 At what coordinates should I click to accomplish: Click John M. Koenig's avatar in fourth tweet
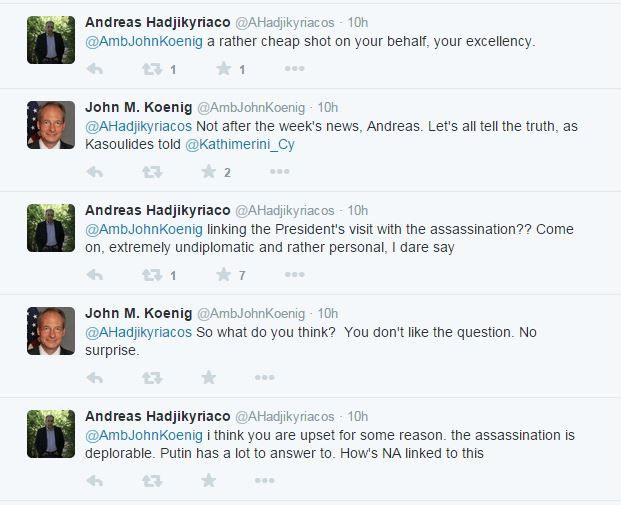click(x=51, y=331)
